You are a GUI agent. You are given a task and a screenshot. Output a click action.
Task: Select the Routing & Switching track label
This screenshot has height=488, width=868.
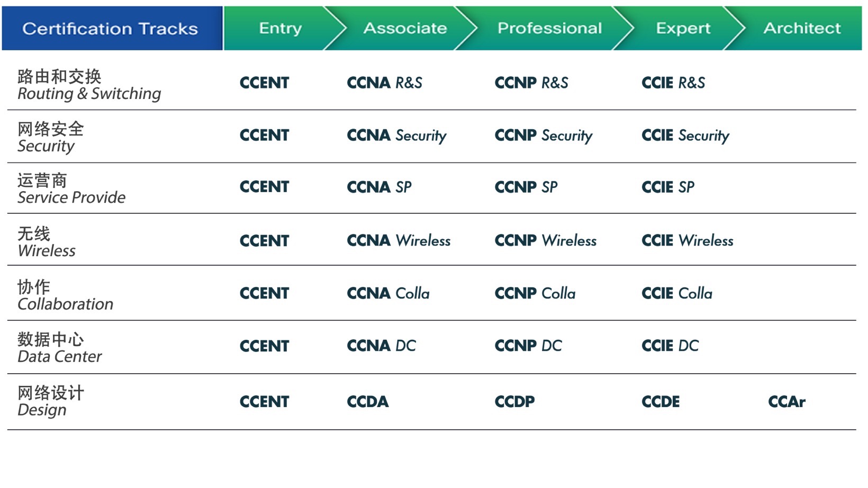pyautogui.click(x=89, y=85)
